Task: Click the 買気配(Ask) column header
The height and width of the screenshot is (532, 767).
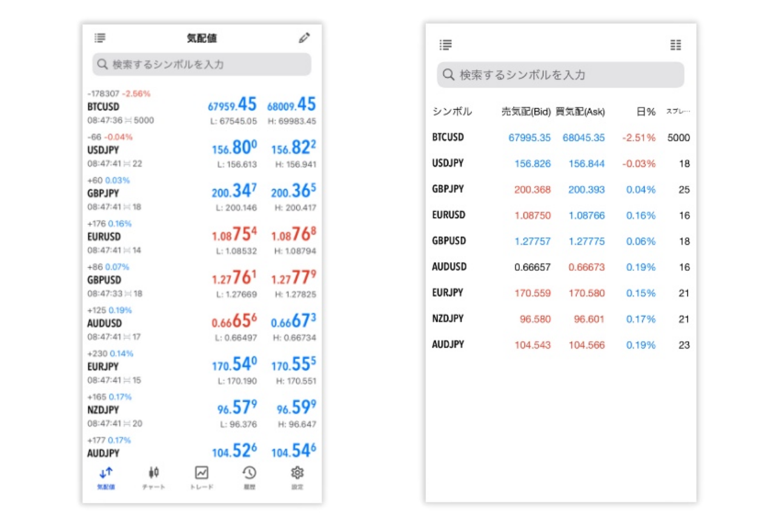Action: point(580,112)
